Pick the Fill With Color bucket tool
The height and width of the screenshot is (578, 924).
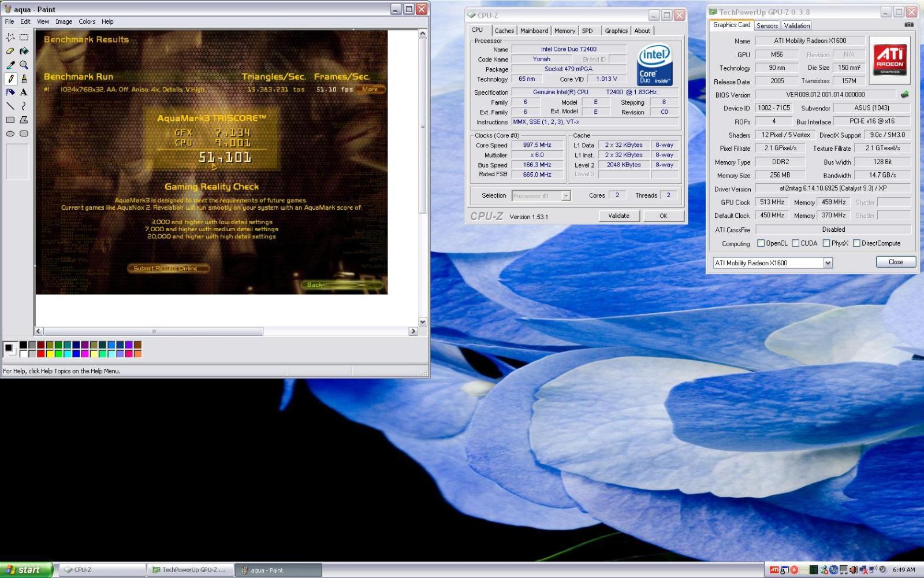point(24,51)
